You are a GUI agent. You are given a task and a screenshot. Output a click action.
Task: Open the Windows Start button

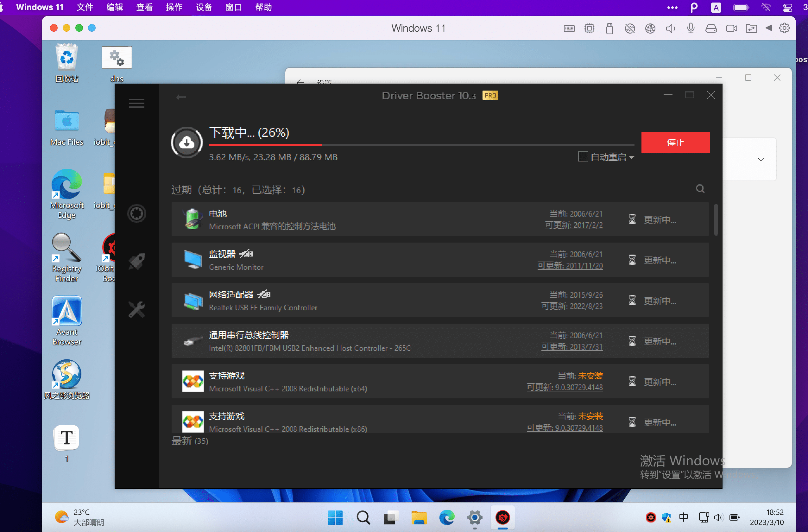(x=335, y=518)
